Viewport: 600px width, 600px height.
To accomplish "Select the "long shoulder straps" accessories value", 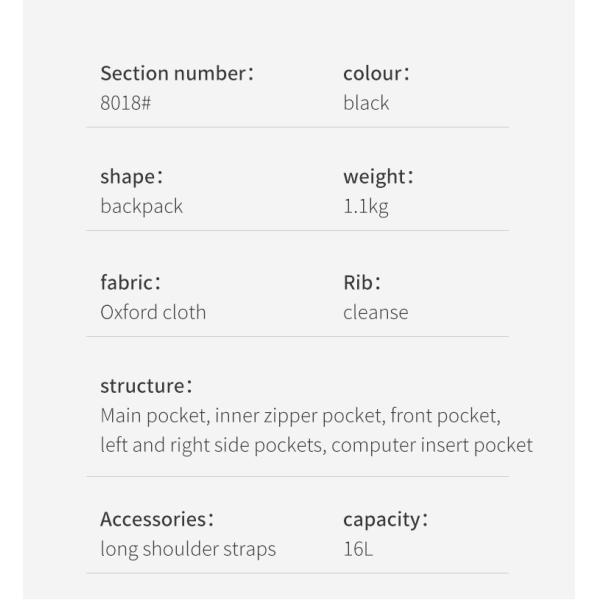I will click(x=188, y=549).
